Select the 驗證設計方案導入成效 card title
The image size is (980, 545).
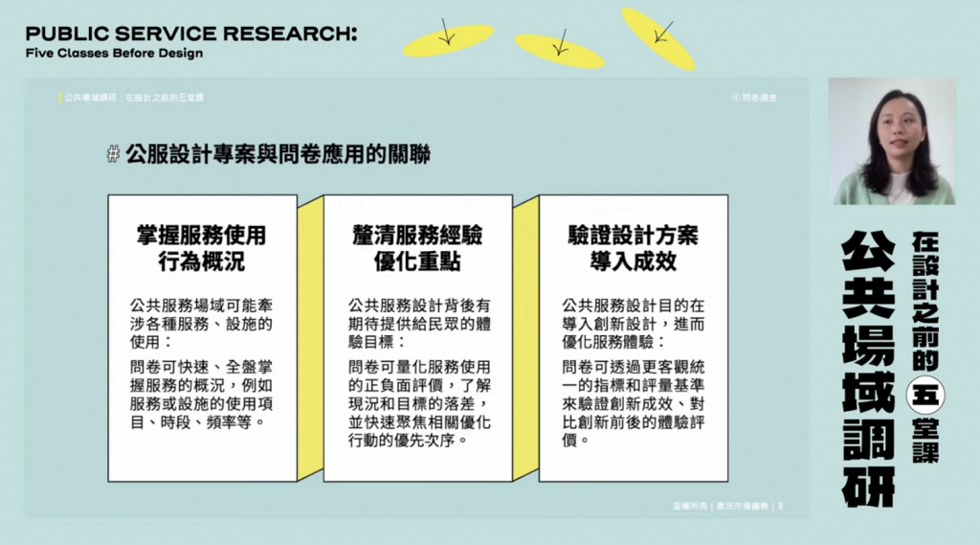pos(633,248)
